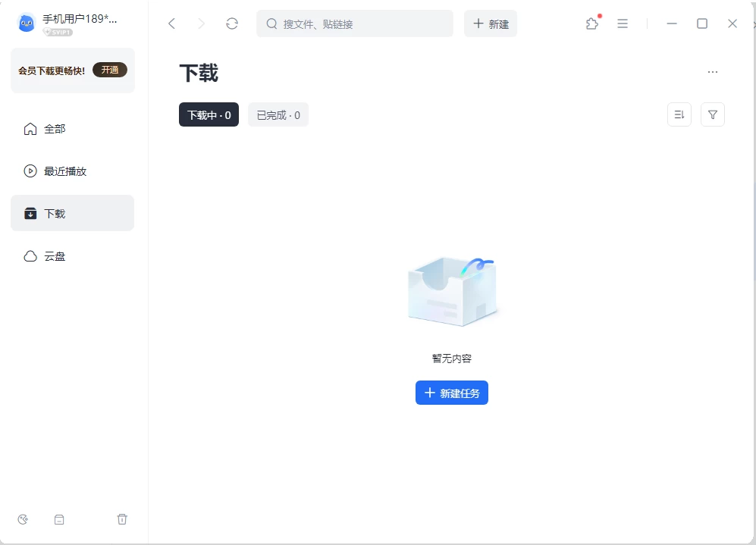Click the trash icon at the bottom left
The width and height of the screenshot is (756, 545).
122,519
